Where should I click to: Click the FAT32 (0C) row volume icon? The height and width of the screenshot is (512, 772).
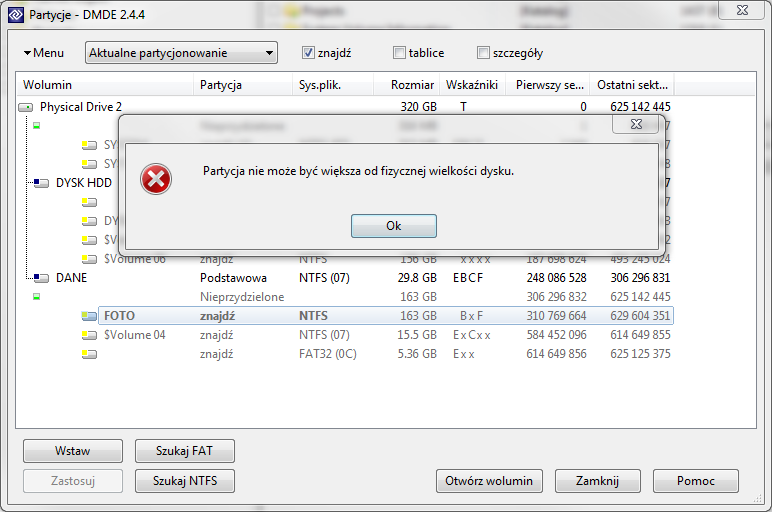89,354
